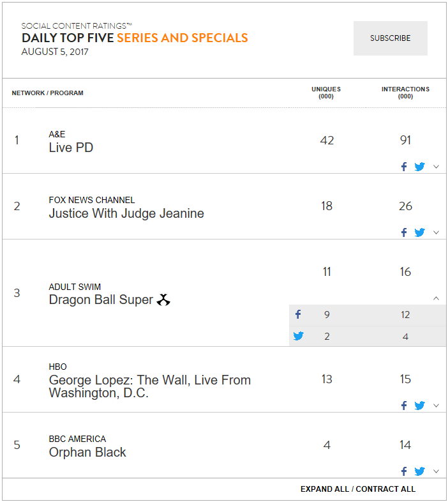
Task: Click Twitter icon in Live PD row
Action: coord(419,167)
